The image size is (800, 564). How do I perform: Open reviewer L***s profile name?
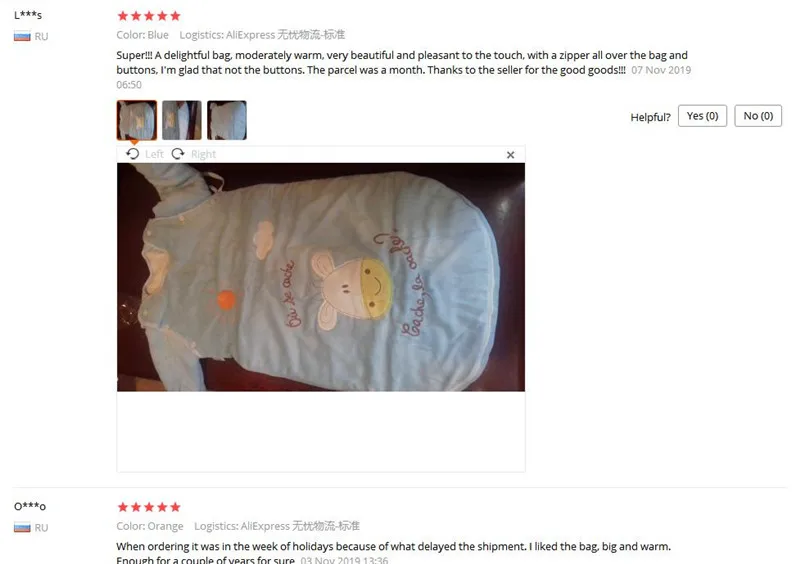[28, 15]
